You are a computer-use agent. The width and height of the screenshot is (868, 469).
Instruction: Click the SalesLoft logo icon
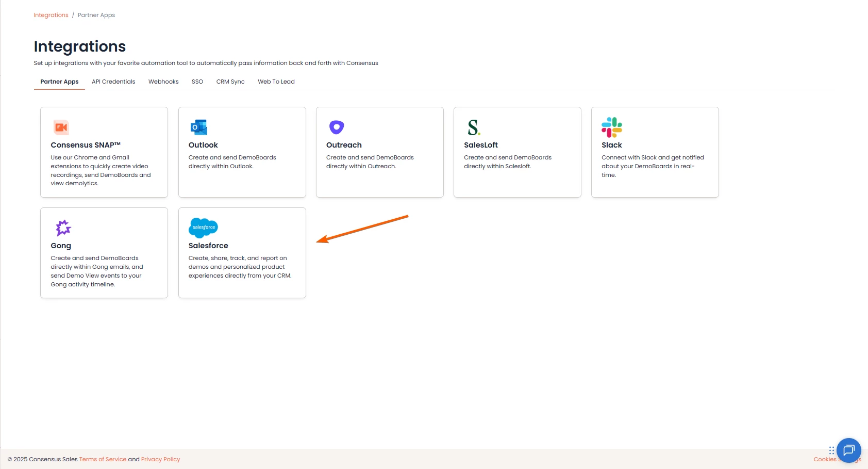(x=474, y=127)
